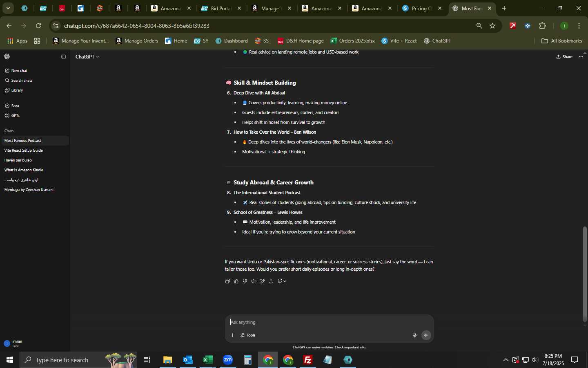
Task: Open the tab search dropdown
Action: point(8,8)
